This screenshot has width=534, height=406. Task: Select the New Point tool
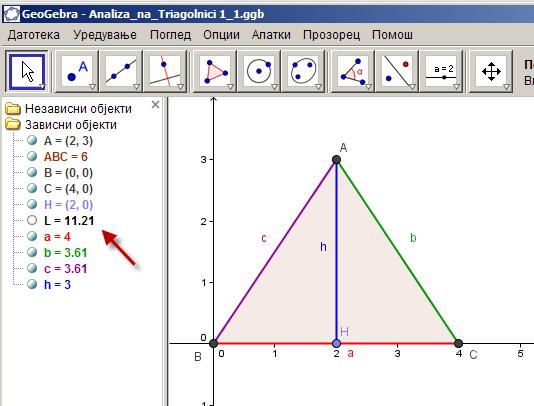(77, 71)
